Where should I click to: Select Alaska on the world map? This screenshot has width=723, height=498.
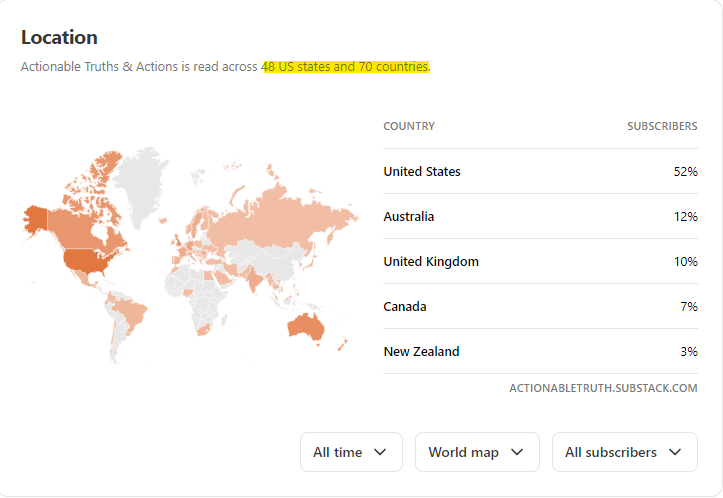point(36,218)
